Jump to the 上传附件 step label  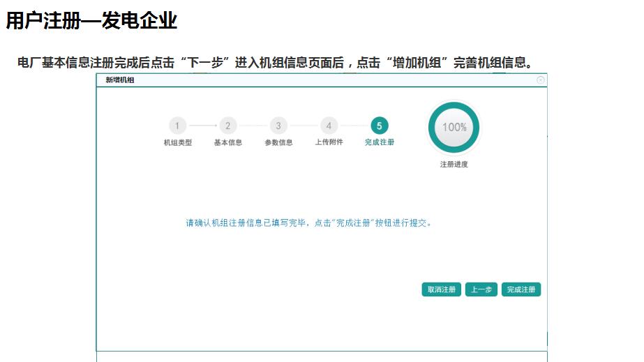[329, 142]
